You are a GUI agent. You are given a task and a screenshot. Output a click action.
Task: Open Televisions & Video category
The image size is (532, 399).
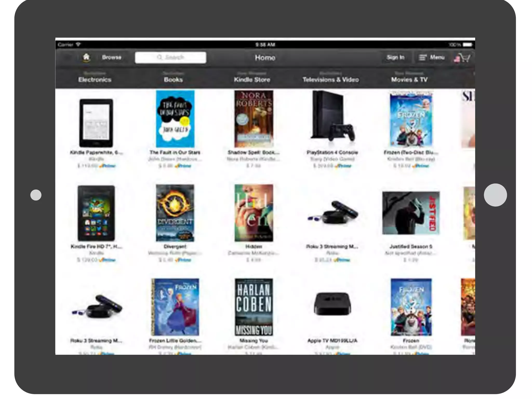pyautogui.click(x=331, y=79)
